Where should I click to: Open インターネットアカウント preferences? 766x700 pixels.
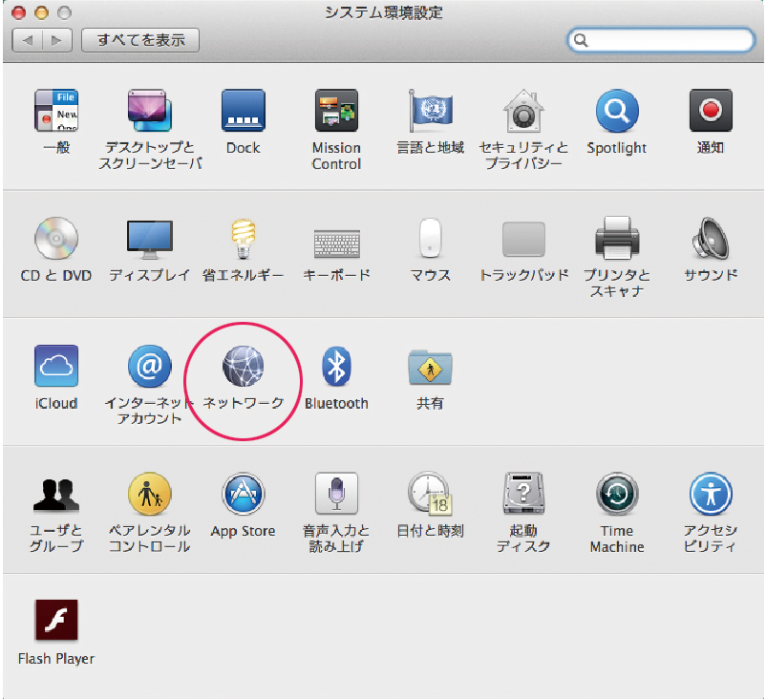click(150, 366)
